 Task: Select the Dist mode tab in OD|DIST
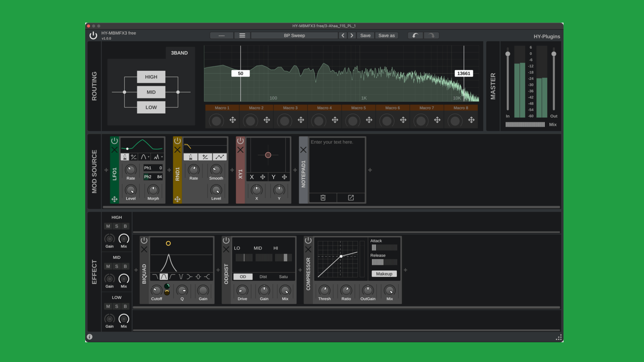(x=263, y=277)
